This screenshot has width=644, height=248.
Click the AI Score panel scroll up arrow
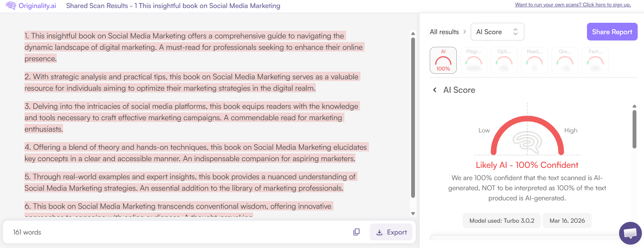pos(634,106)
